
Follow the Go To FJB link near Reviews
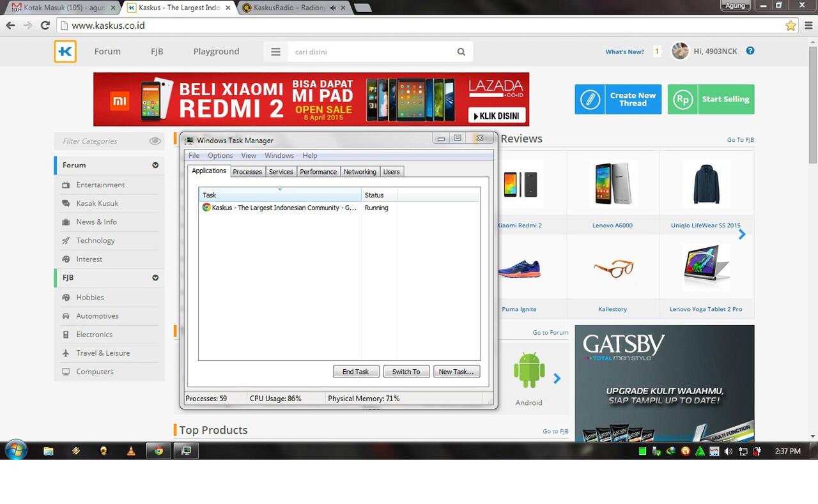pos(741,139)
